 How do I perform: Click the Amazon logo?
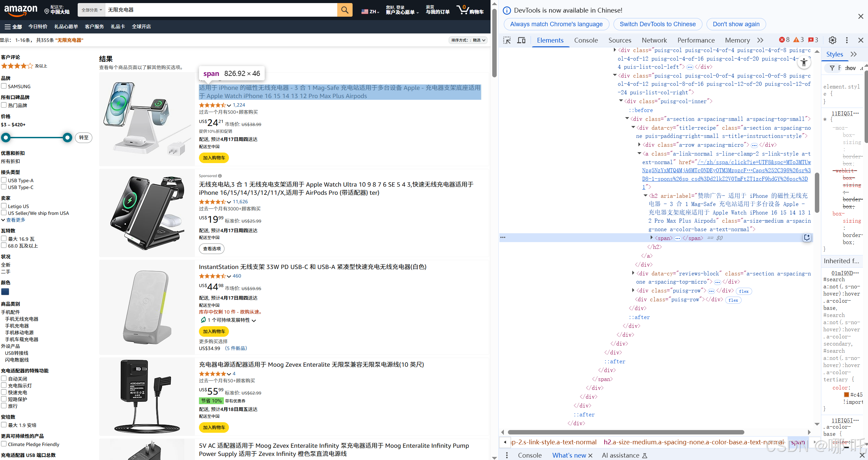tap(20, 10)
